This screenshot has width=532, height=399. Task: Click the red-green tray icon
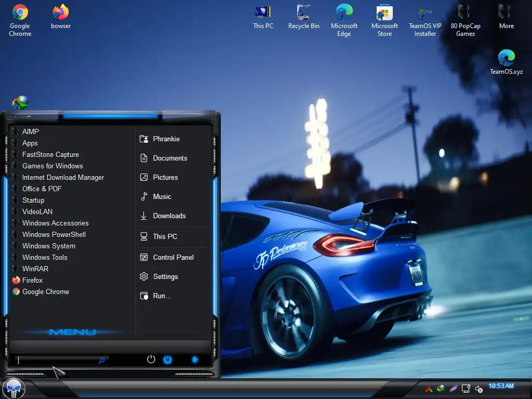[429, 389]
